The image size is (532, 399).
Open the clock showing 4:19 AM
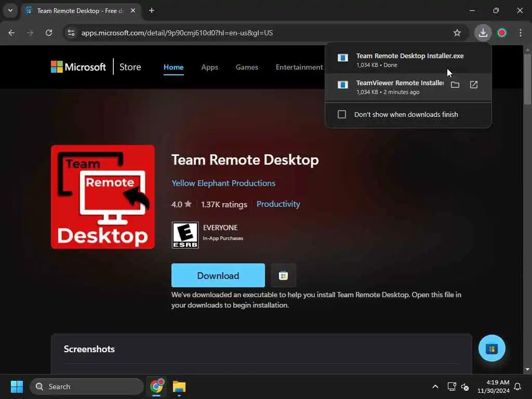point(494,387)
